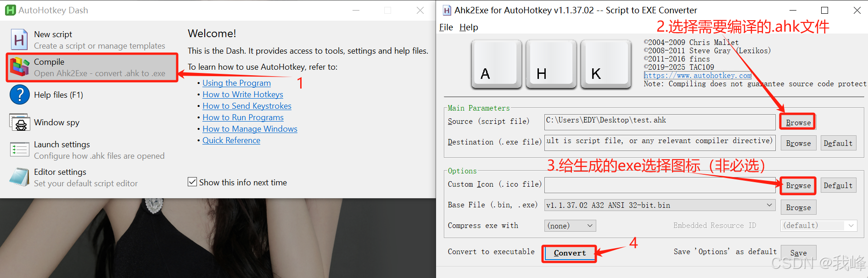Open the Compile icon in AutoHotkey Dash
The width and height of the screenshot is (868, 278).
pyautogui.click(x=20, y=67)
